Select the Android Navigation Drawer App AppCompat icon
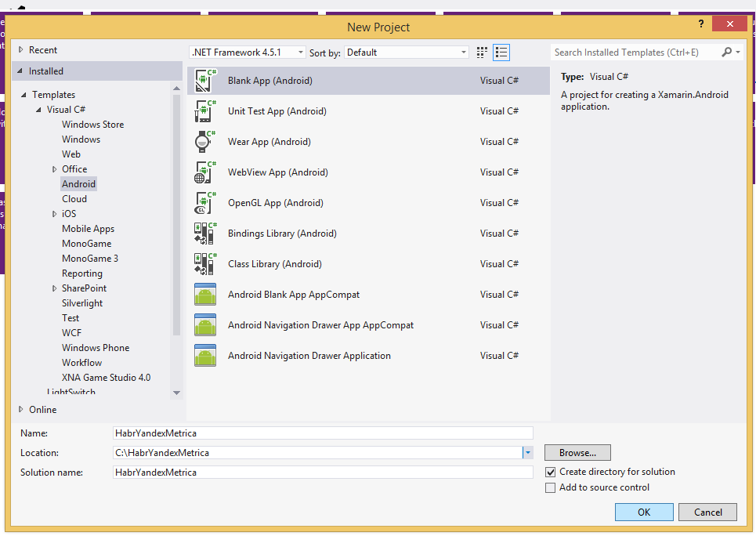This screenshot has height=536, width=756. pyautogui.click(x=205, y=325)
